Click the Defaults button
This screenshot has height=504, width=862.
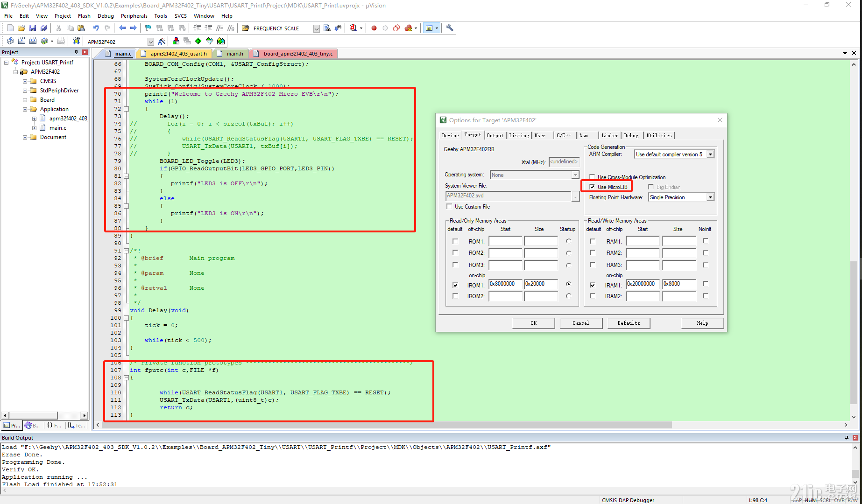tap(629, 323)
